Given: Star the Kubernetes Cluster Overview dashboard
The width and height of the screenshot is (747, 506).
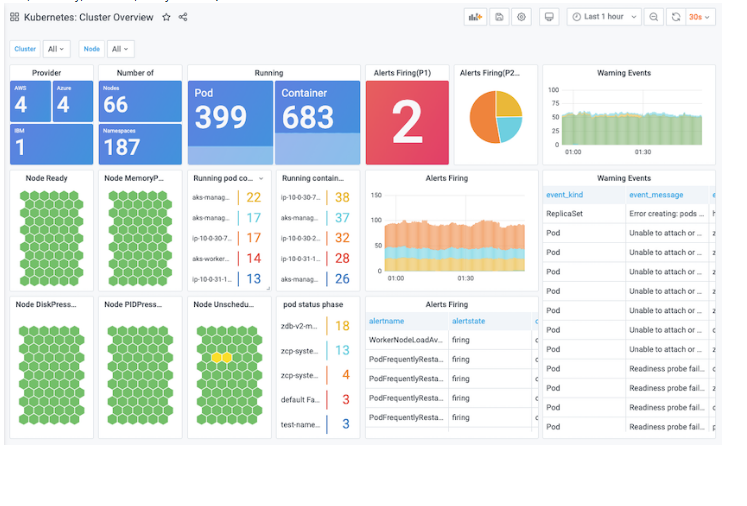Looking at the screenshot, I should (166, 17).
